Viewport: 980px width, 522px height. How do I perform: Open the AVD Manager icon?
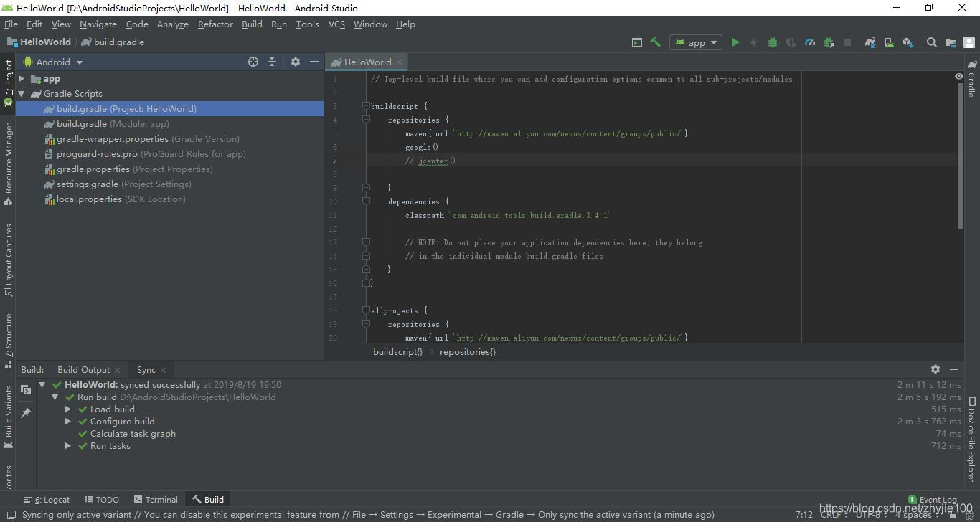coord(889,42)
